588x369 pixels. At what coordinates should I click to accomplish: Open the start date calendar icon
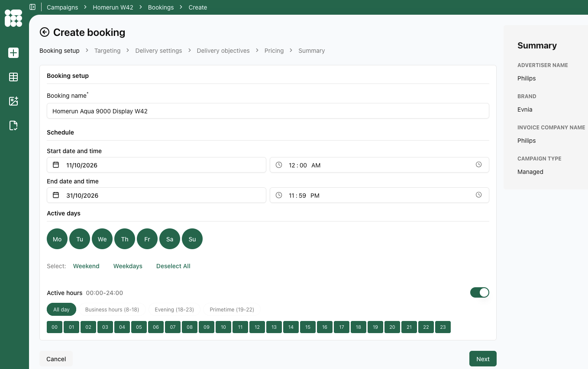pyautogui.click(x=56, y=165)
